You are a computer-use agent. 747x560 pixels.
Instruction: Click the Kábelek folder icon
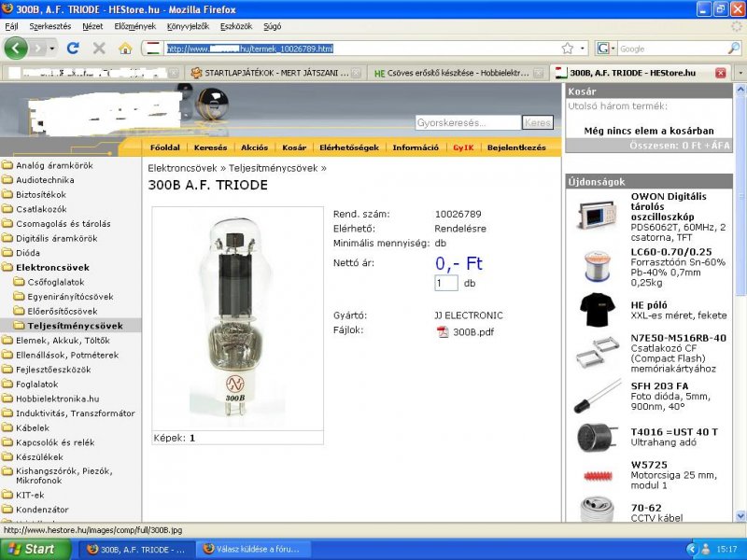[7, 427]
